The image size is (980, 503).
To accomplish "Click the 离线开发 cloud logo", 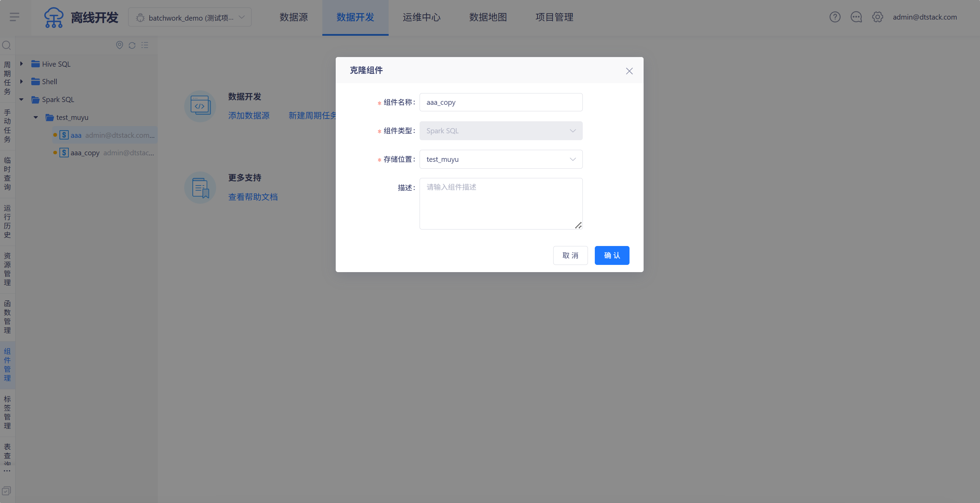I will tap(54, 18).
